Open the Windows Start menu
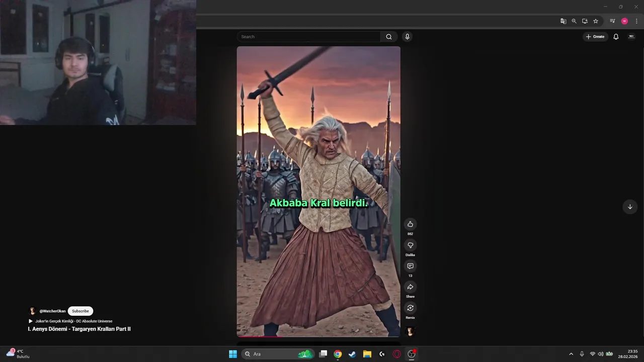Viewport: 644px width, 362px height. click(233, 354)
